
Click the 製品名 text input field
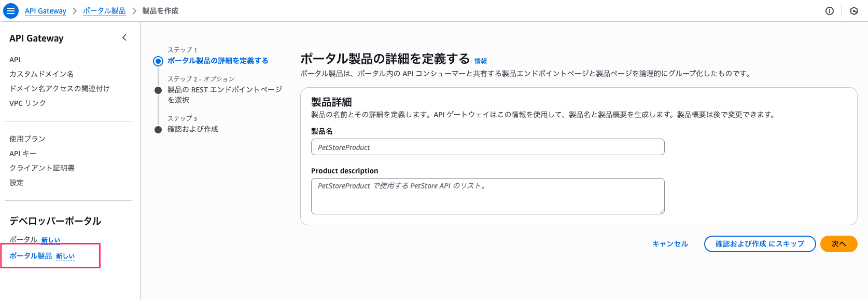[x=487, y=147]
